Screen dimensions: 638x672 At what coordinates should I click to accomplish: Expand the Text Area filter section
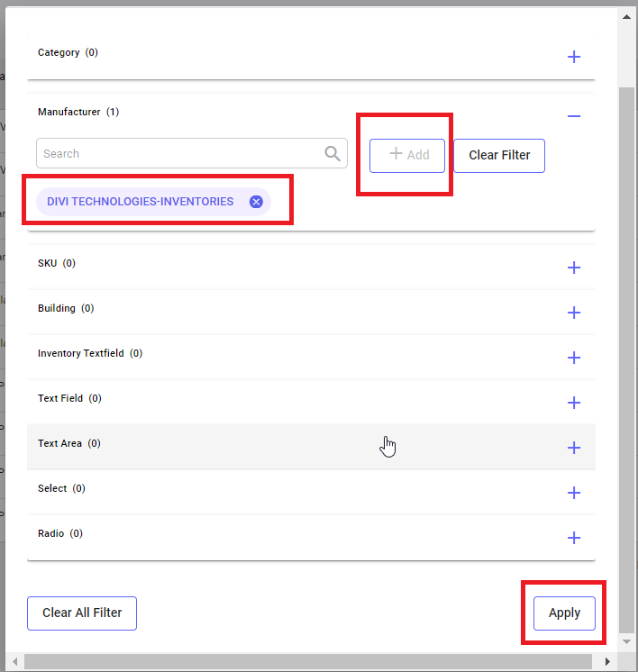click(574, 448)
